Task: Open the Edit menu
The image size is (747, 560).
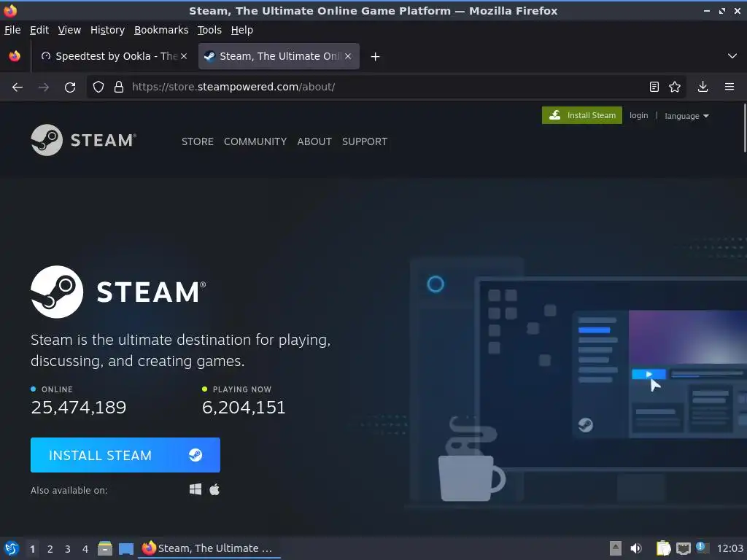Action: [x=39, y=30]
